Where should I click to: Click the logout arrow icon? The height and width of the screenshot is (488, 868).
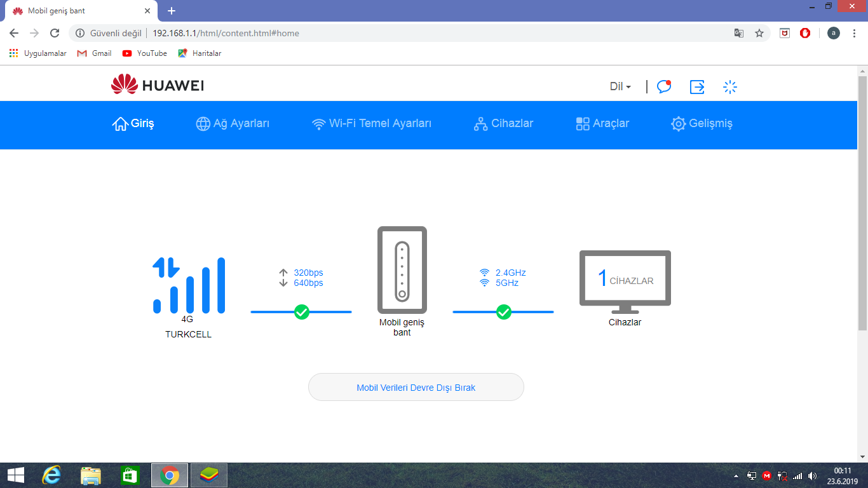pos(697,87)
